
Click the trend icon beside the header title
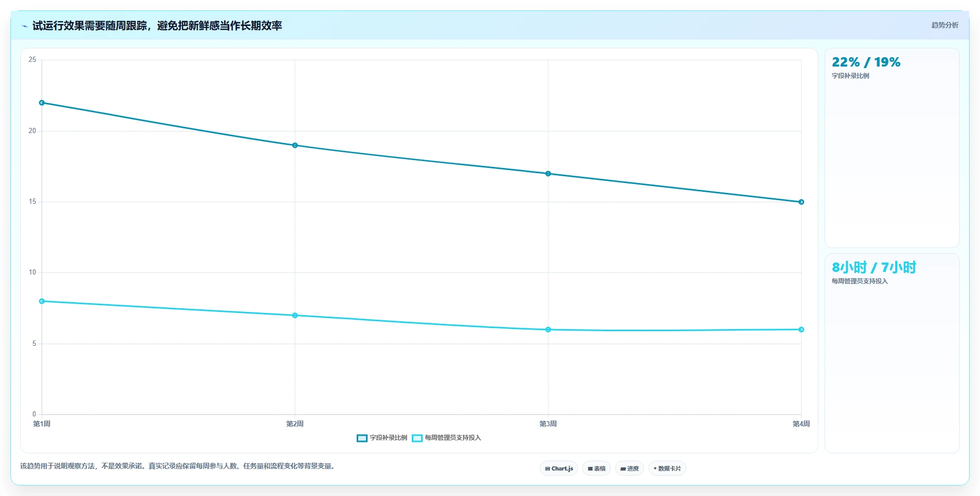click(24, 26)
